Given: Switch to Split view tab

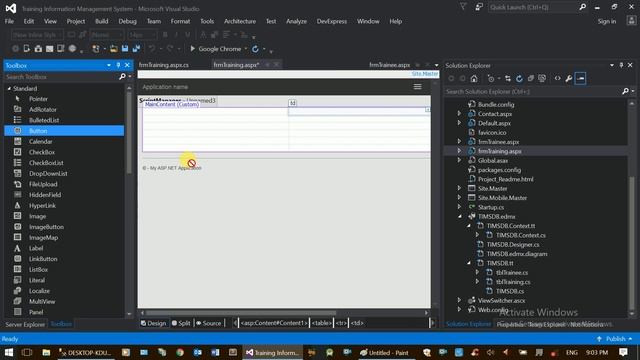Looking at the screenshot, I should click(x=181, y=323).
